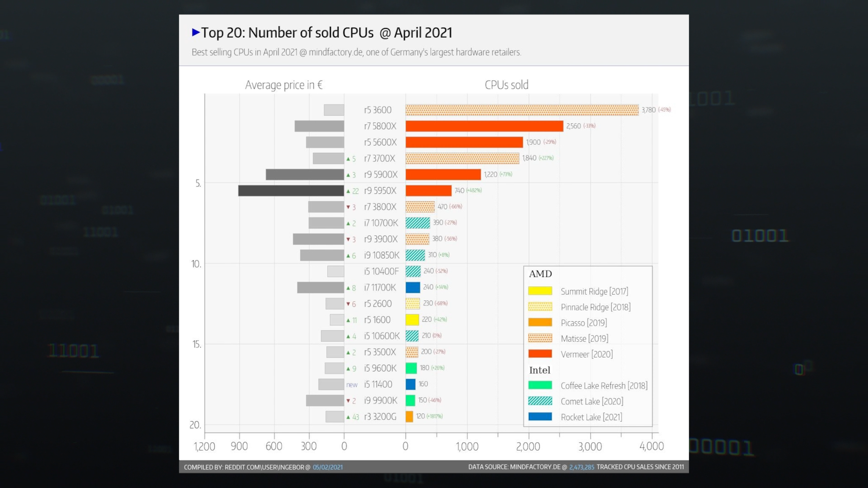
Task: Click the r7 5800X sales bar
Action: click(x=484, y=126)
